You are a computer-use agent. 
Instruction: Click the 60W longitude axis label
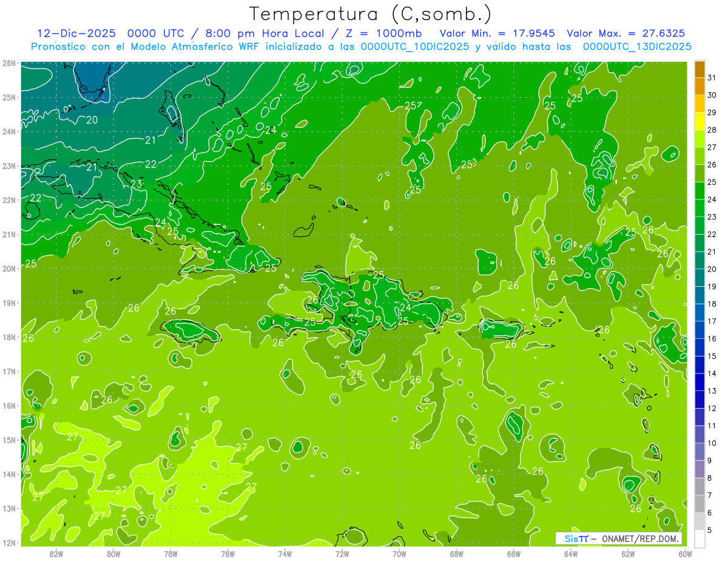(685, 554)
